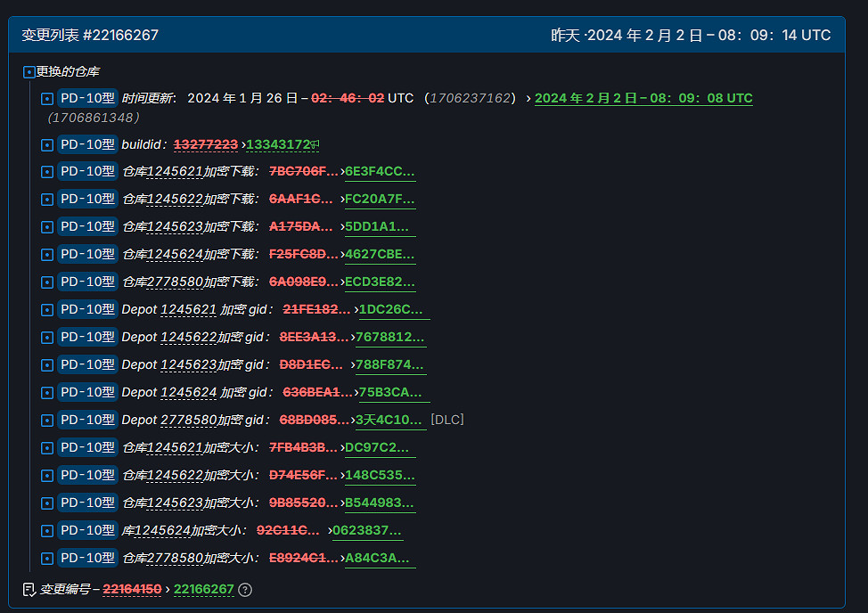Expand the 仓库1245621加密下载 entry marker
Screen dimensions: 868x613
pyautogui.click(x=46, y=171)
